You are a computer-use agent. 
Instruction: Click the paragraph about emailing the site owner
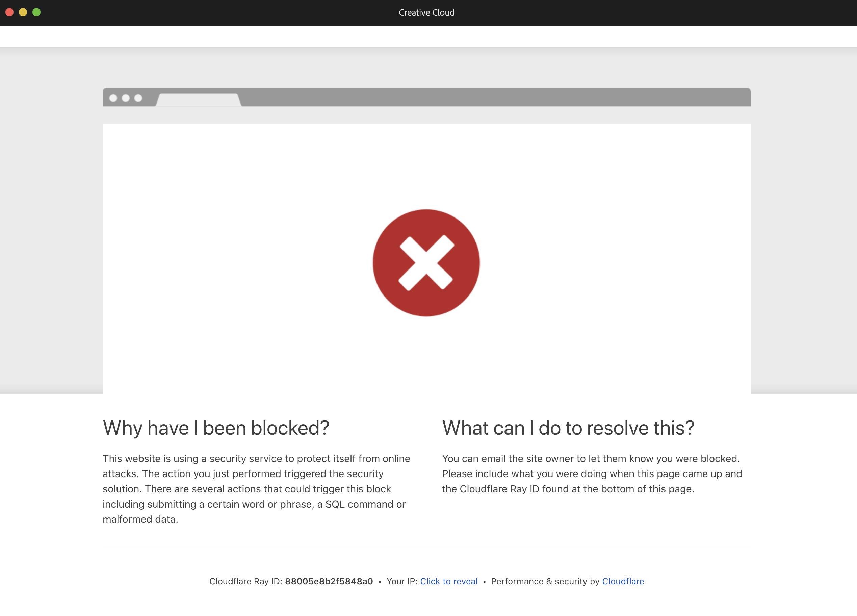coord(591,473)
